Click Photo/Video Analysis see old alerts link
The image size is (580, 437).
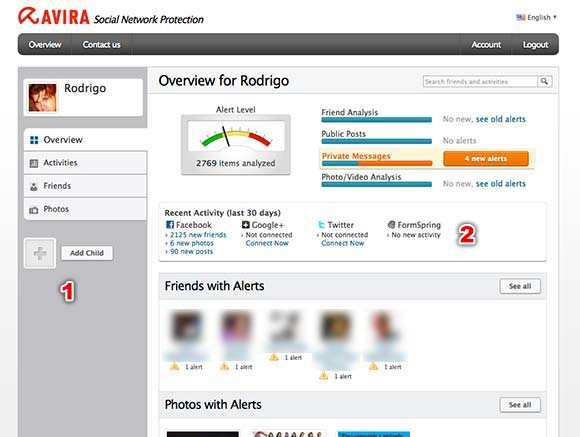point(500,184)
